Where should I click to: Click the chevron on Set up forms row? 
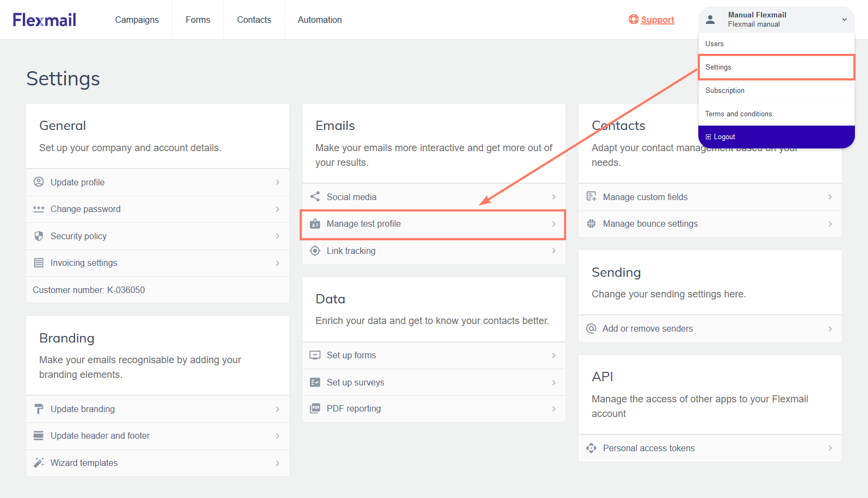pyautogui.click(x=554, y=356)
